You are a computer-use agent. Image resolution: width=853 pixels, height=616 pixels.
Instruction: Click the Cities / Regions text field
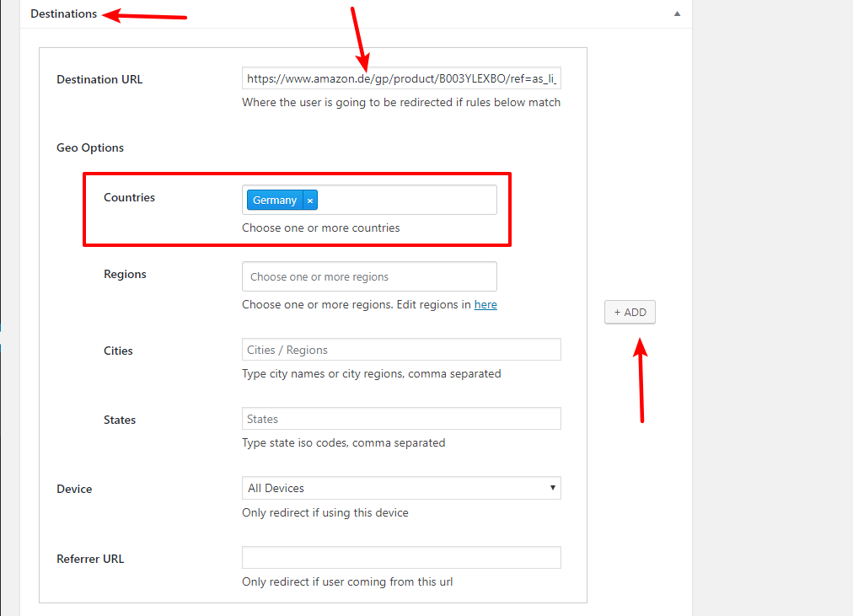[x=400, y=349]
